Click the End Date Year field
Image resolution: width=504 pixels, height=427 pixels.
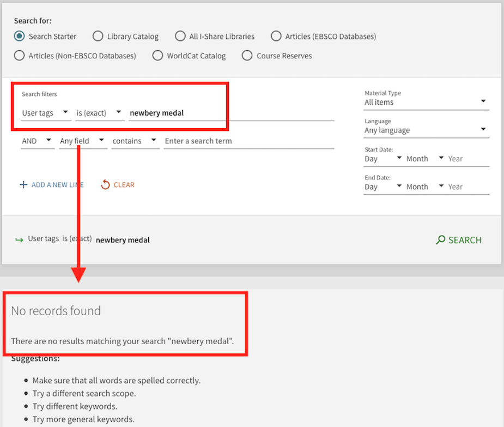467,187
